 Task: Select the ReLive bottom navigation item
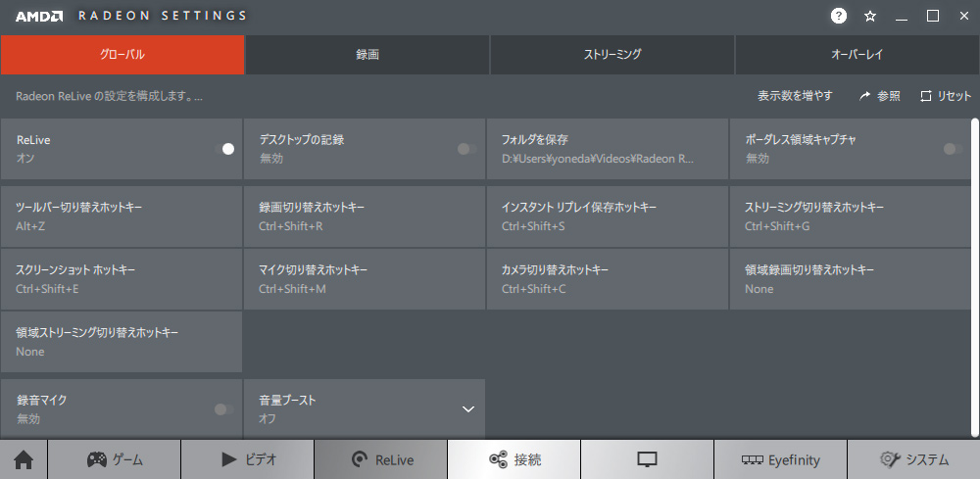(381, 460)
